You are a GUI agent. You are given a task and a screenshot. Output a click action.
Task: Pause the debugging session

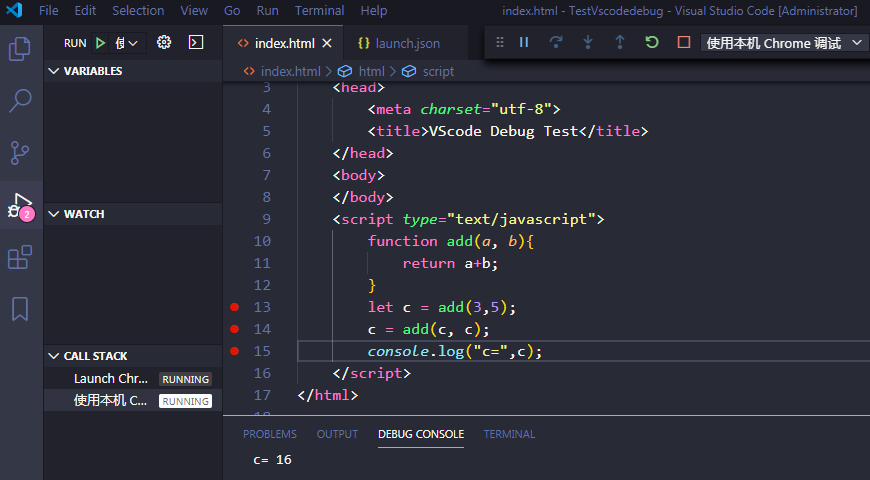coord(524,43)
